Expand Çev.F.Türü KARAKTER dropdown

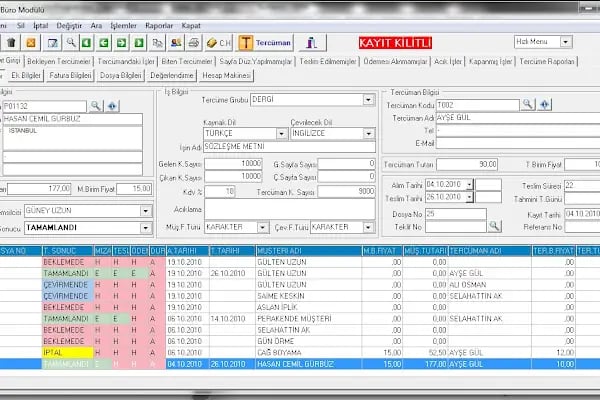[368, 227]
